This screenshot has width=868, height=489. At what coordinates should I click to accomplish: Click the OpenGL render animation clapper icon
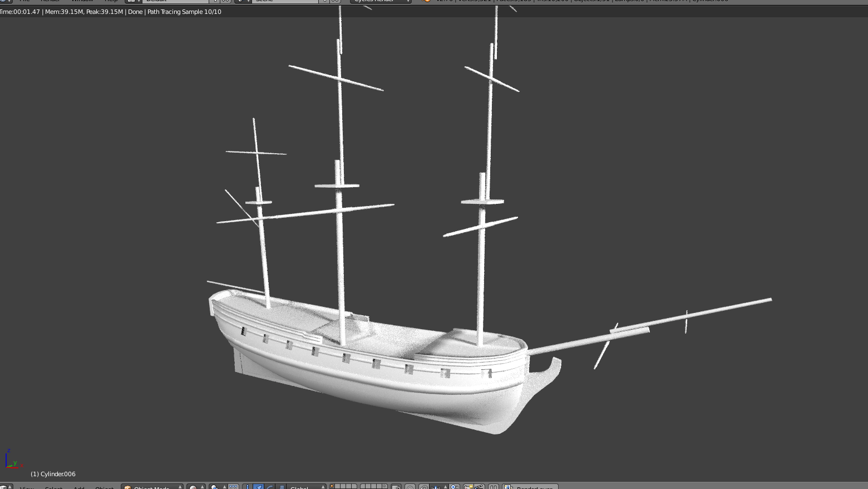click(x=479, y=487)
